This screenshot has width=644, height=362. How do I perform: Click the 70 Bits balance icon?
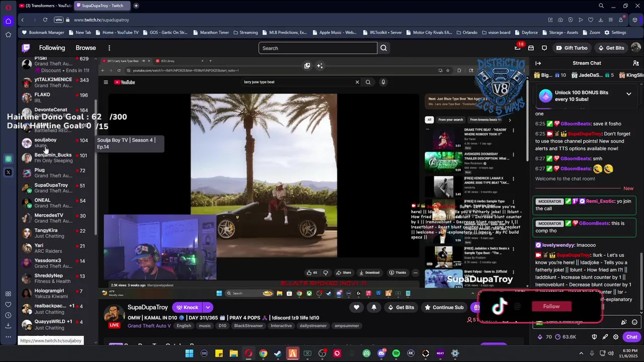(x=544, y=337)
